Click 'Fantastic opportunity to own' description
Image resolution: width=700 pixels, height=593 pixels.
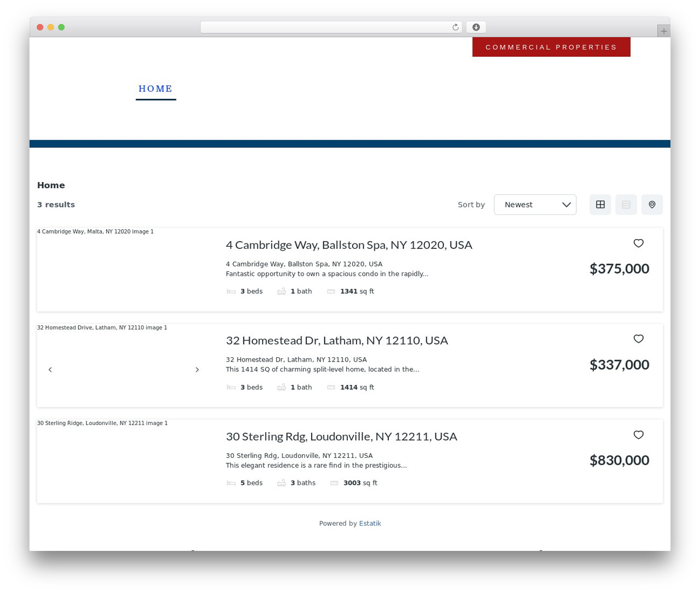click(327, 274)
